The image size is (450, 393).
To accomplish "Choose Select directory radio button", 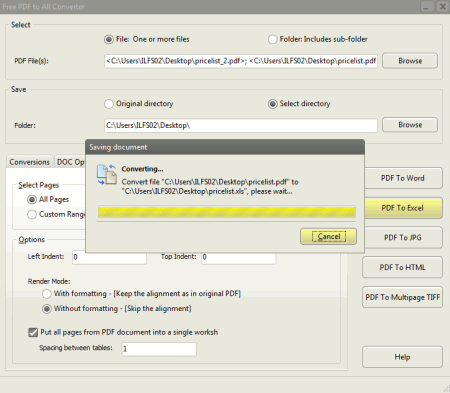I will [273, 104].
